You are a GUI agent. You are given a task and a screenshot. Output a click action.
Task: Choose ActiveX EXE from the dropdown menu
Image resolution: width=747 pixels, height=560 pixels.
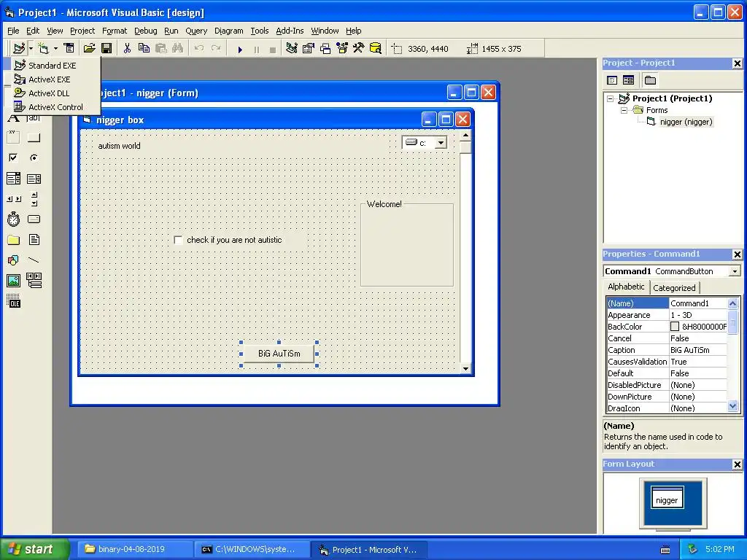pyautogui.click(x=49, y=79)
